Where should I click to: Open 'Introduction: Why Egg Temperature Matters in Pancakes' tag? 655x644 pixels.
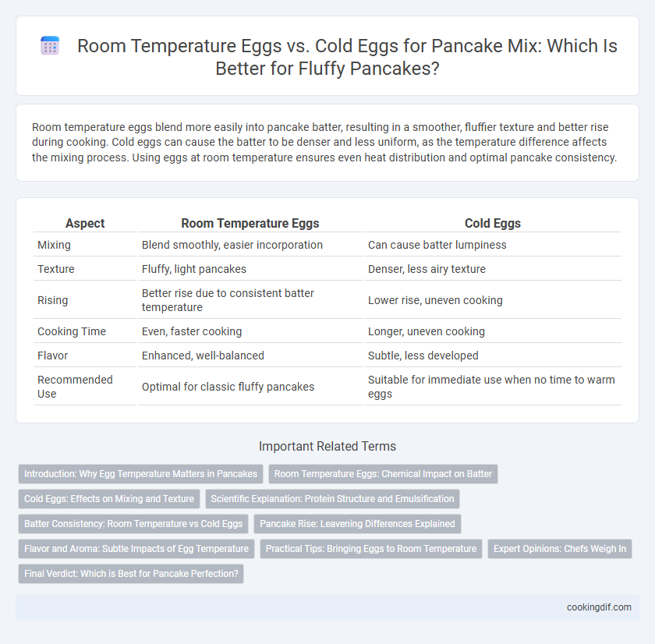tap(141, 474)
